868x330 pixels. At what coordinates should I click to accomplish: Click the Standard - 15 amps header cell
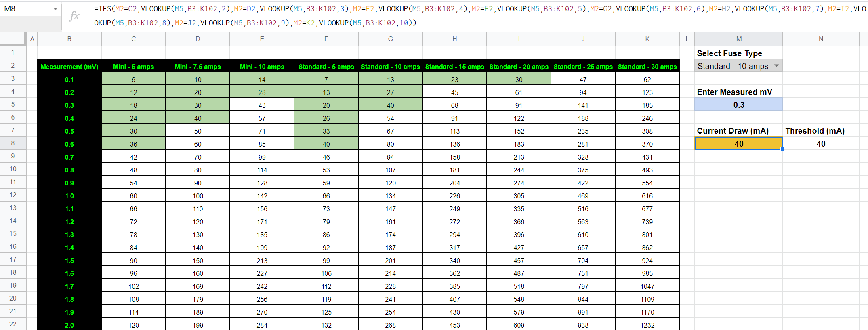pyautogui.click(x=454, y=67)
